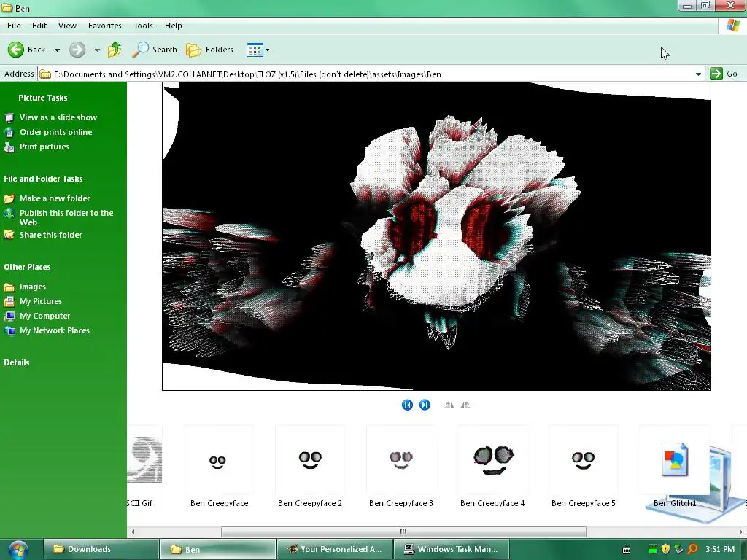Image resolution: width=747 pixels, height=560 pixels.
Task: Open the Search pane
Action: [155, 50]
